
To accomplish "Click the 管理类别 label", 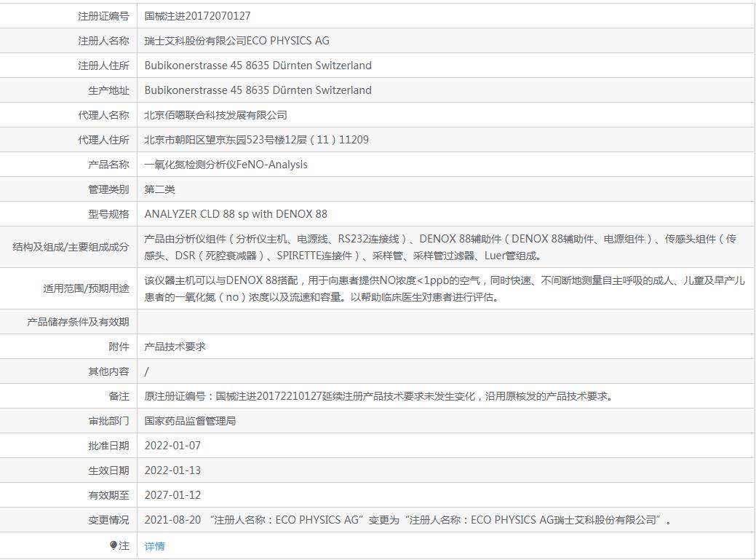I will (108, 189).
